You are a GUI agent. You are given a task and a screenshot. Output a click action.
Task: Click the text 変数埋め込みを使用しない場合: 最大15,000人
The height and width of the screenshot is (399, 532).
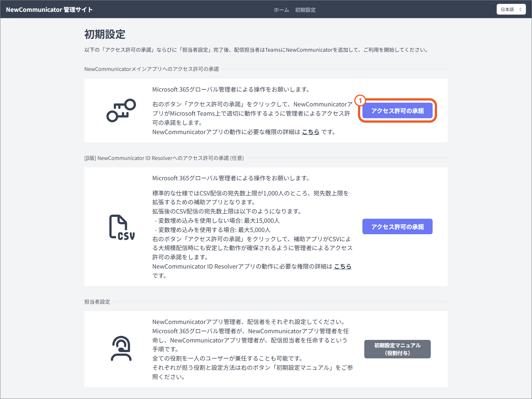(219, 221)
